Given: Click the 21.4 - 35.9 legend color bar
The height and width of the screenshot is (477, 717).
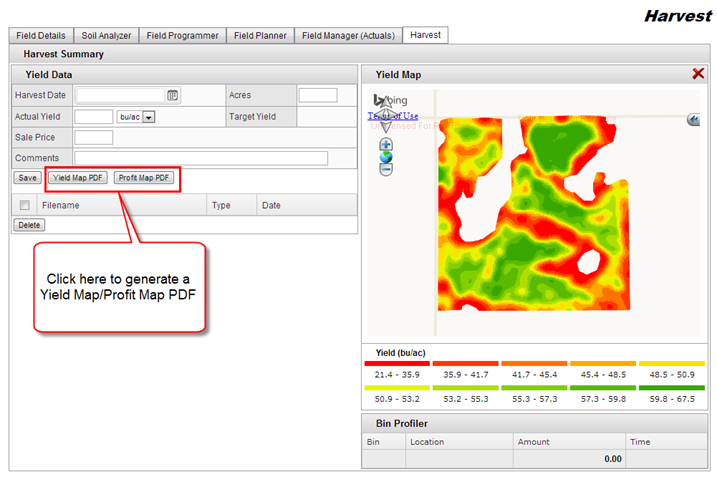Looking at the screenshot, I should tap(397, 364).
